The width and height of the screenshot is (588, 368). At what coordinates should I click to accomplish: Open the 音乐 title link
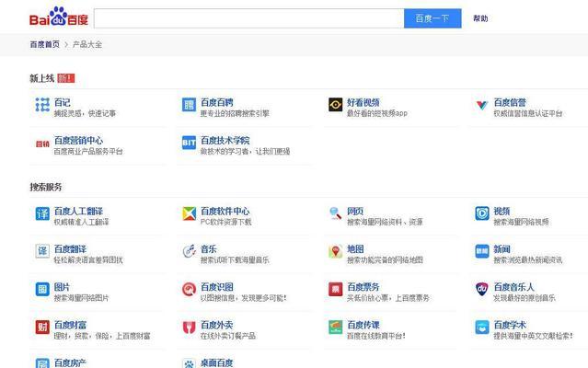(209, 249)
